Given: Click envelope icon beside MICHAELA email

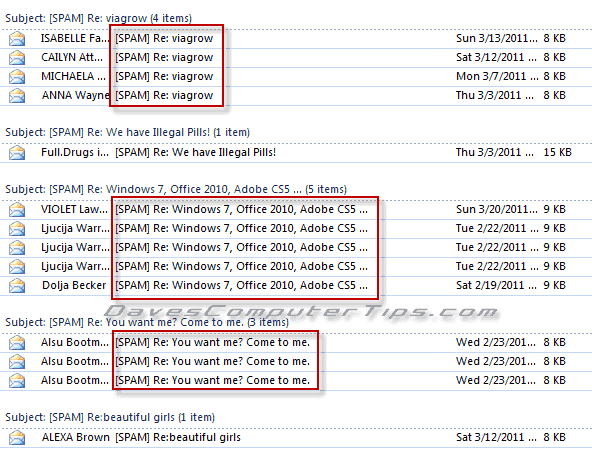Looking at the screenshot, I should coord(17,77).
